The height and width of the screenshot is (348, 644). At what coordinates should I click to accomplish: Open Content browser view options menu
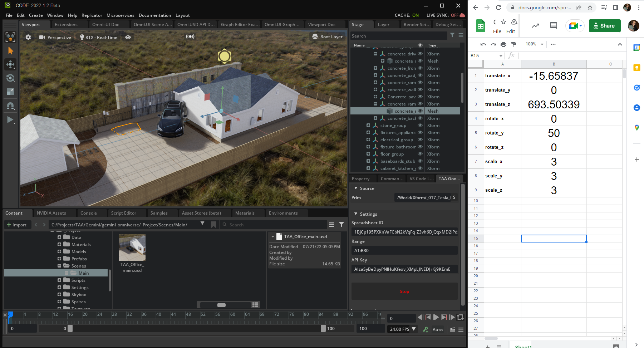pos(331,225)
